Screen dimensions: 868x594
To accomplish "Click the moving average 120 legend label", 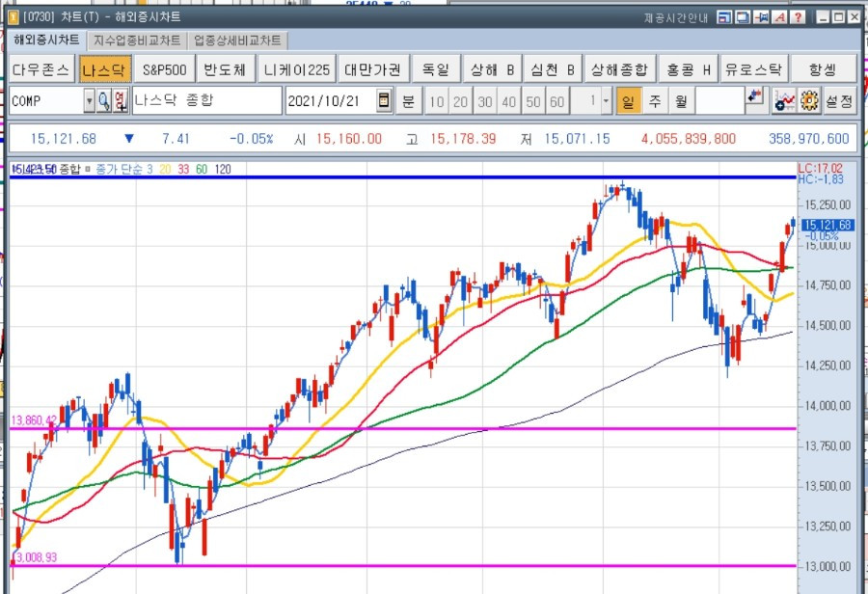I will (223, 169).
